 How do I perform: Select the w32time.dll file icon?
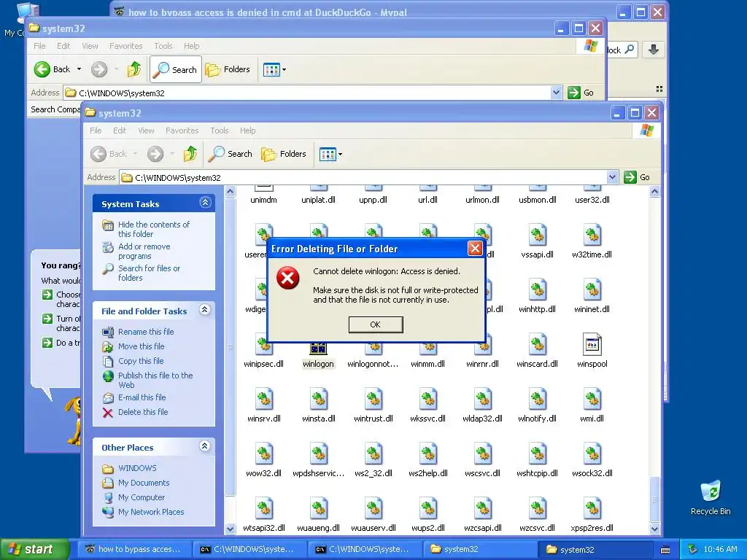[592, 235]
